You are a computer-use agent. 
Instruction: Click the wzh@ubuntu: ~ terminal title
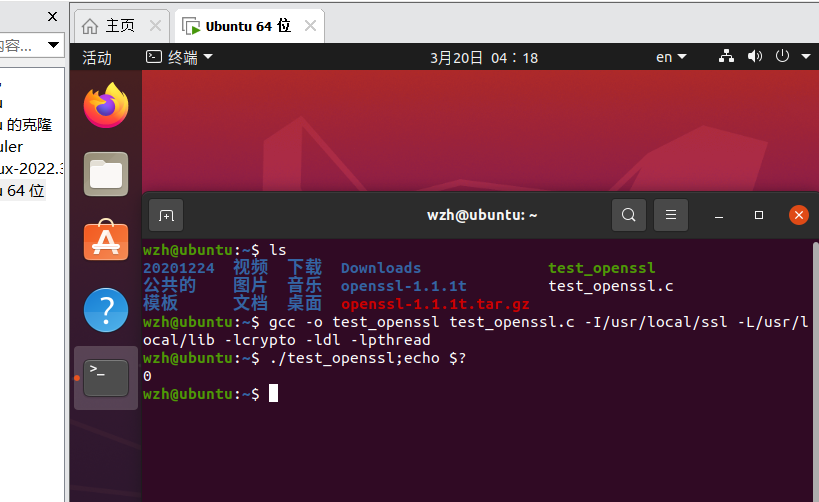pos(482,215)
